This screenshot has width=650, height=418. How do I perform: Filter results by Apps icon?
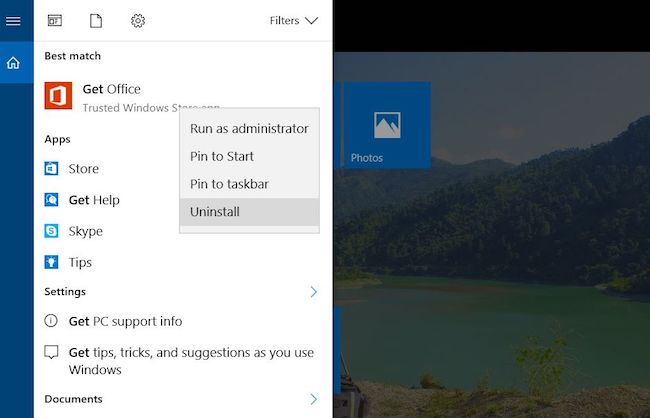click(55, 20)
